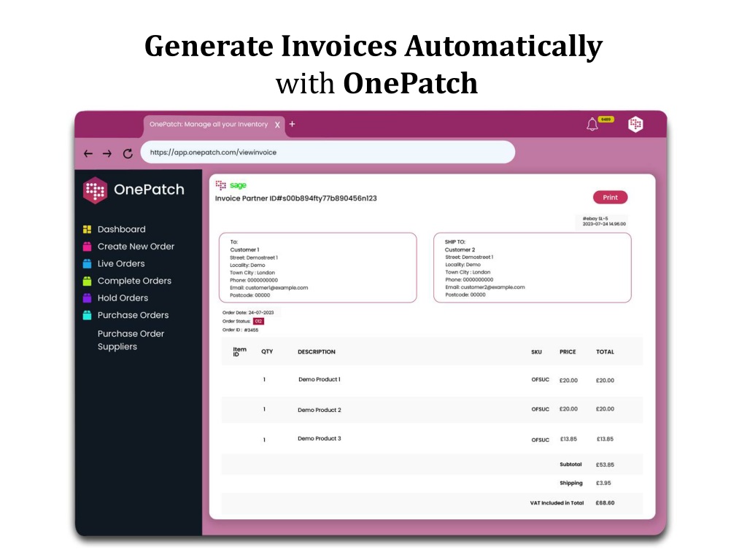Click the Order Date 24-07-2023 text
The height and width of the screenshot is (560, 747).
click(248, 313)
